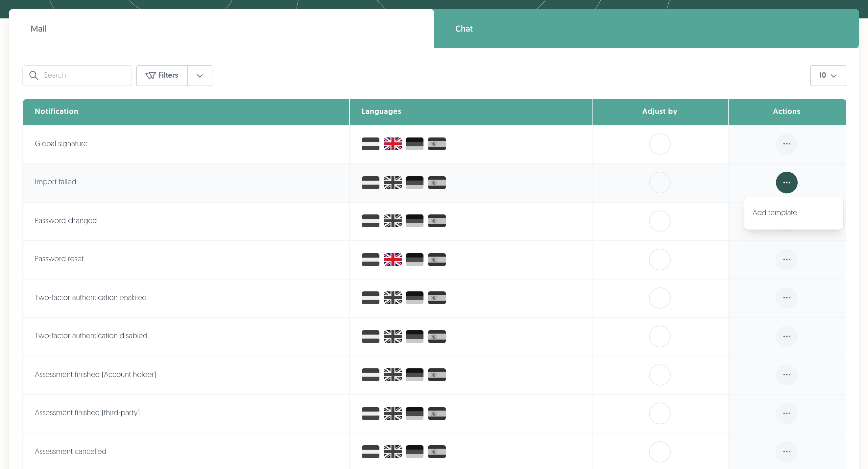Click the Spanish flag for Password reset
Viewport: 868px width, 469px height.
click(x=437, y=259)
